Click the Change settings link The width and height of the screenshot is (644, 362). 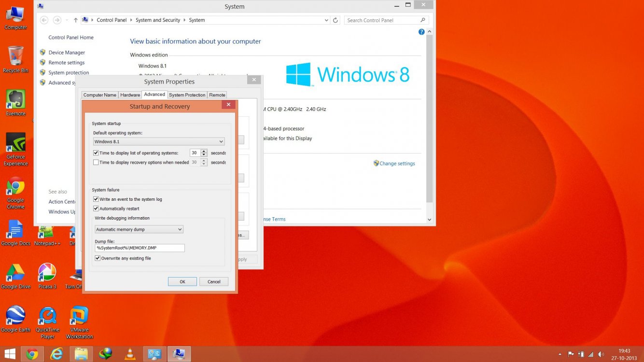point(397,164)
